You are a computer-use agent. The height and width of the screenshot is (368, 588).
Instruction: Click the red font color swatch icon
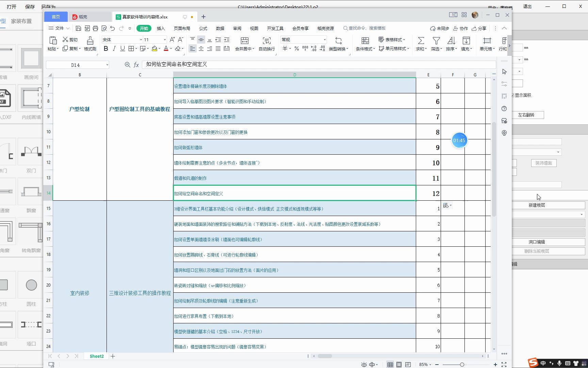(x=166, y=49)
